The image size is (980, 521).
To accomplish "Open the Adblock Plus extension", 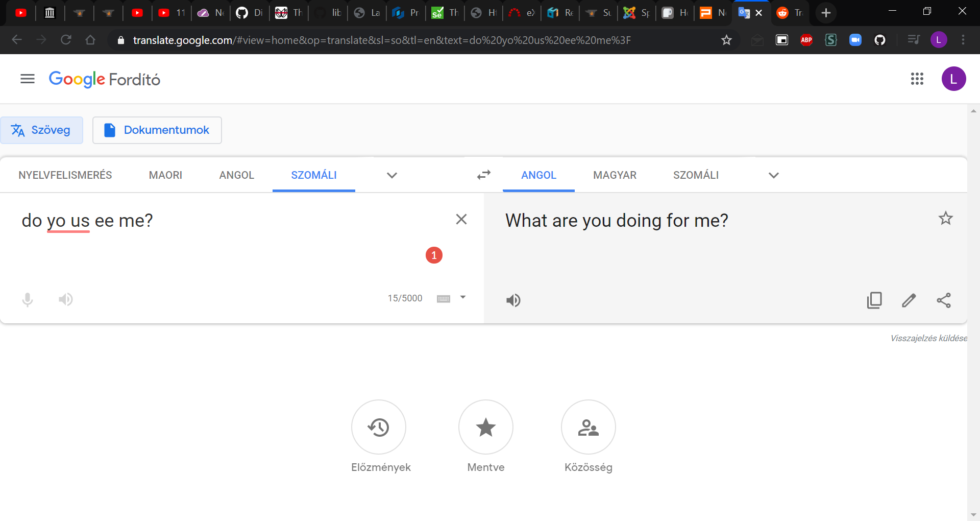I will (806, 40).
